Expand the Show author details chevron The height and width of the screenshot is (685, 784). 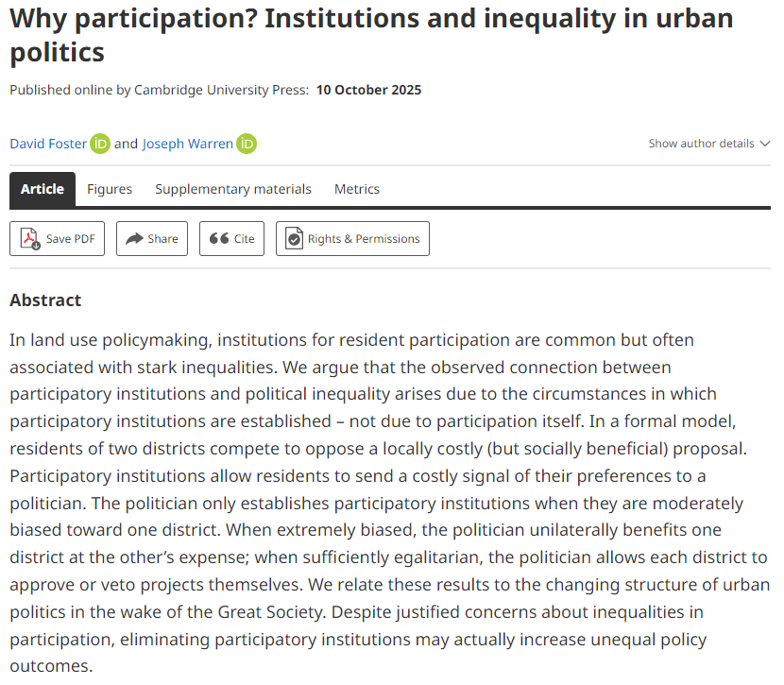click(764, 144)
